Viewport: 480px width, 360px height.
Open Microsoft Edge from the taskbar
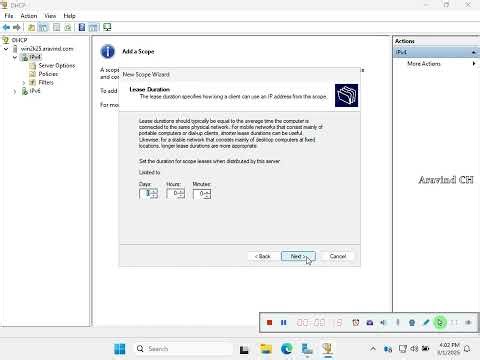click(286, 349)
